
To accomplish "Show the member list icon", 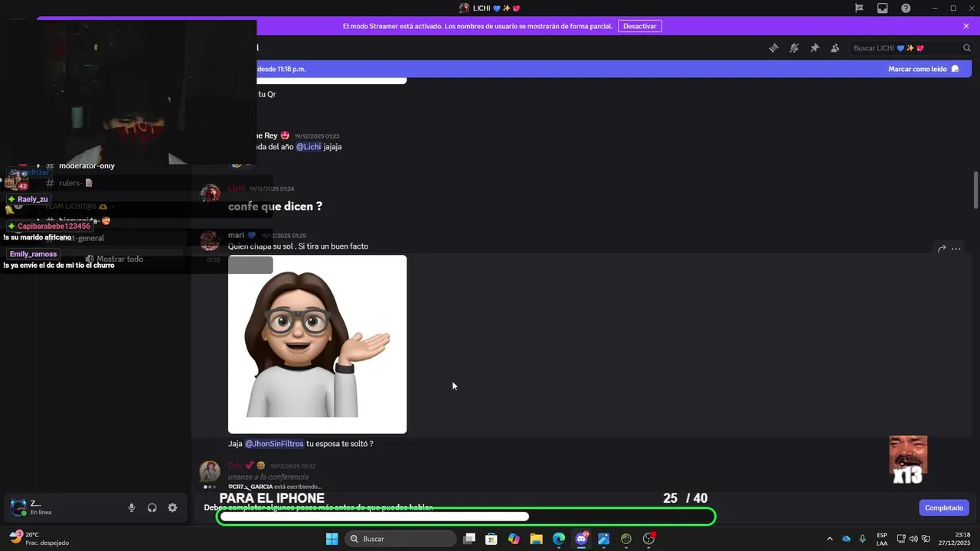I will click(835, 47).
